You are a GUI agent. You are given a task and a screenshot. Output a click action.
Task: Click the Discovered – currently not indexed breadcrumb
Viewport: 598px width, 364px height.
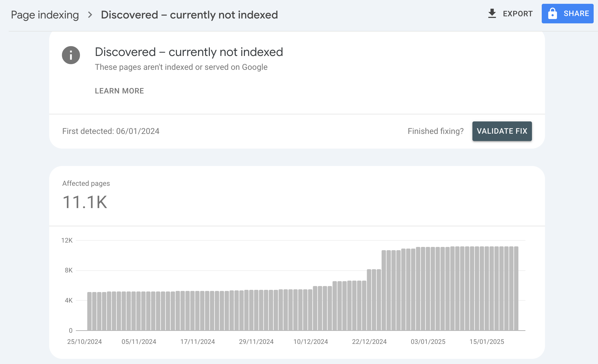coord(189,15)
